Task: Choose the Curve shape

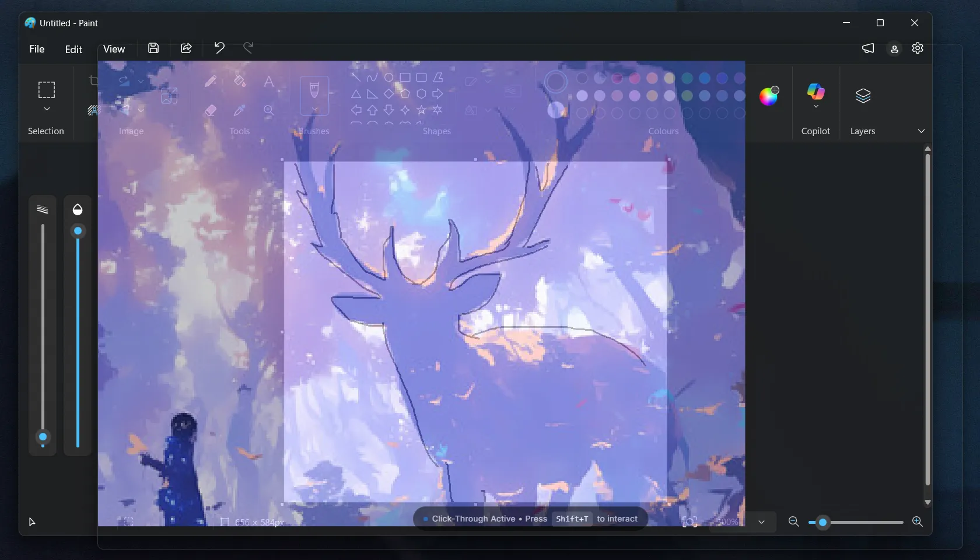Action: pos(372,77)
